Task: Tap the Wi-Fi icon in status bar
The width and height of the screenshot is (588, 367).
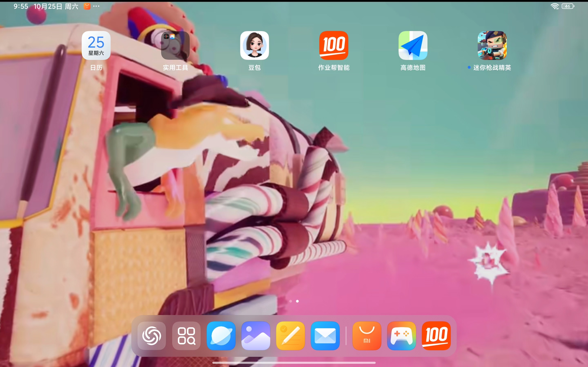Action: coord(555,6)
